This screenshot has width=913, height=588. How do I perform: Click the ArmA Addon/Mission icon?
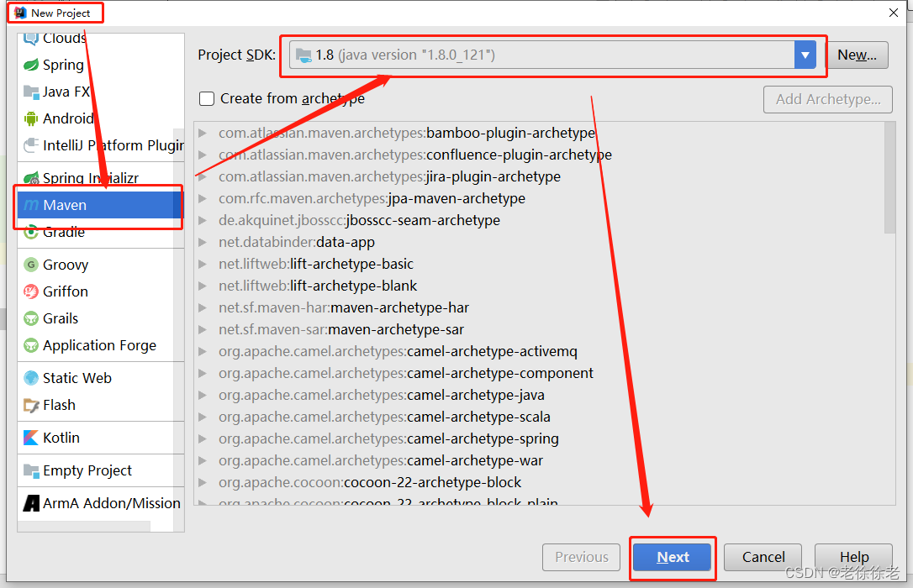point(31,503)
